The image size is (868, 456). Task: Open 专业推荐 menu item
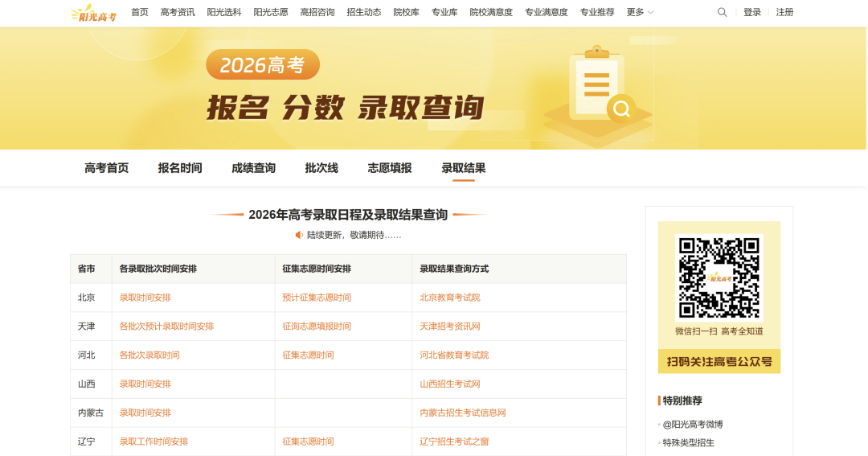[596, 12]
